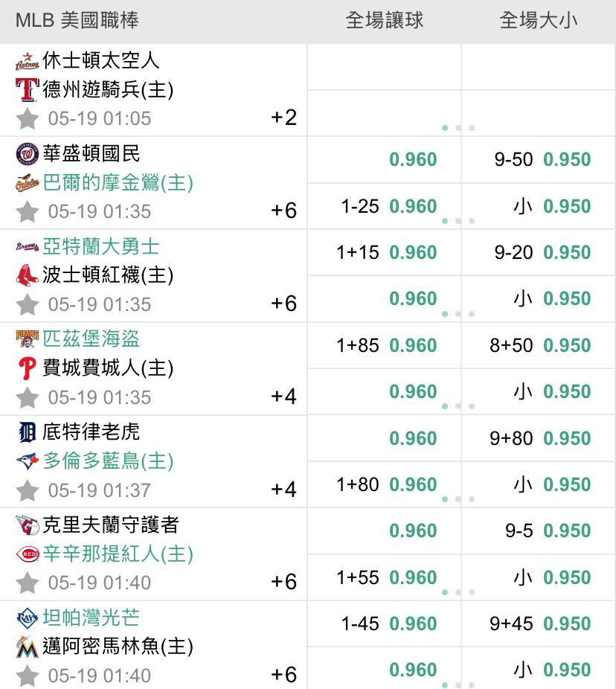
Task: Click the Washington Nationals logo
Action: 28,154
